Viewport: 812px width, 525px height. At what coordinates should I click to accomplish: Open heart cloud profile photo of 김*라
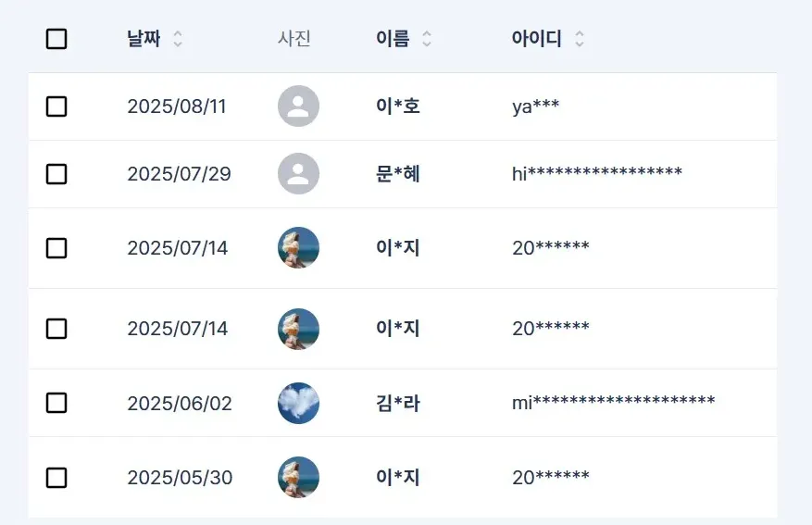click(298, 403)
